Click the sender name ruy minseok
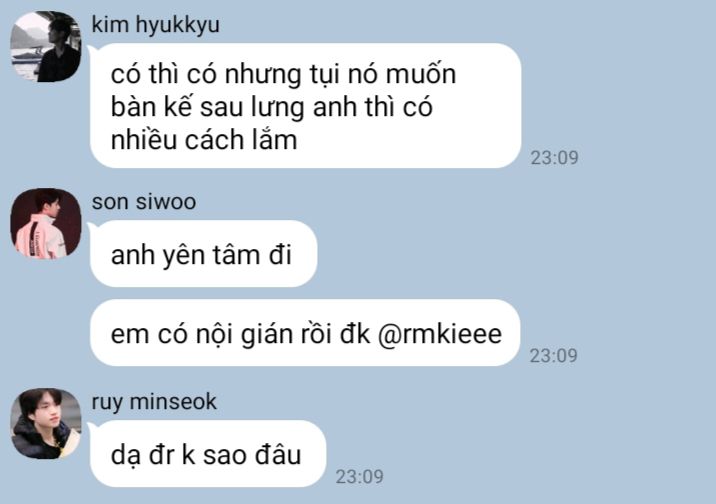 pos(154,402)
